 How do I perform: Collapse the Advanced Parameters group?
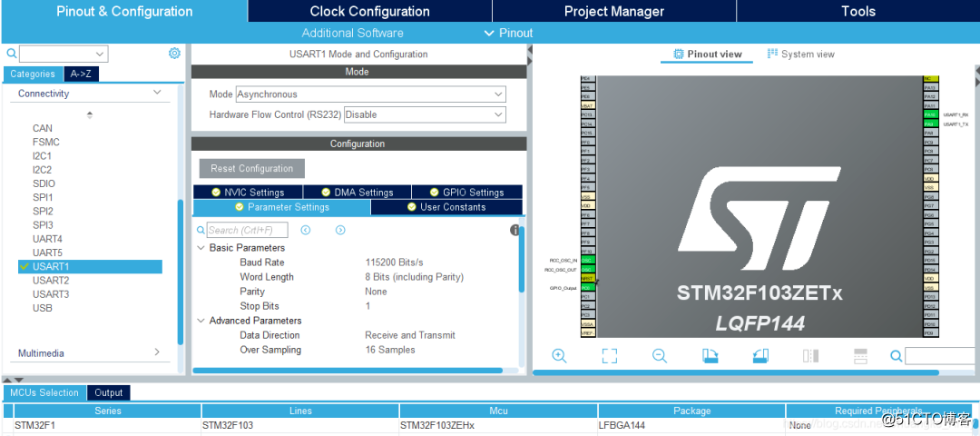tap(201, 321)
